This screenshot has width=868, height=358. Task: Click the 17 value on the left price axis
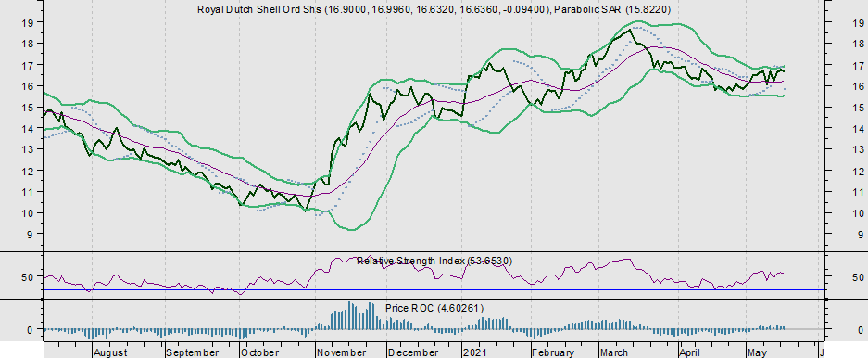(x=29, y=65)
